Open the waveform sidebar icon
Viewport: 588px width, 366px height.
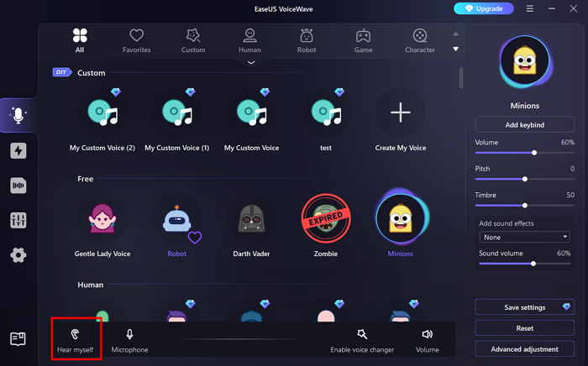(x=18, y=186)
